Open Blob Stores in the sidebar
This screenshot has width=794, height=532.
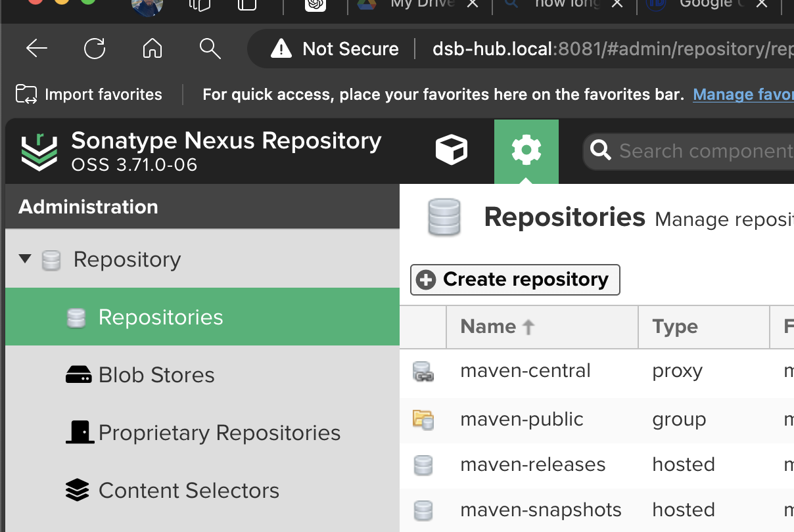pos(202,374)
